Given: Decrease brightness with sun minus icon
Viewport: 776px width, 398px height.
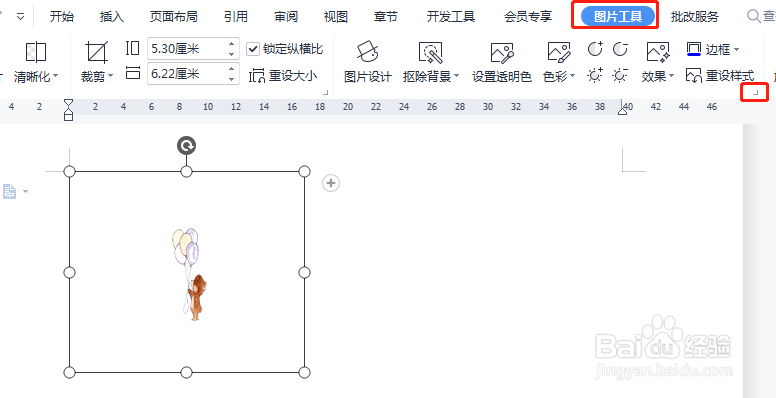Looking at the screenshot, I should [x=620, y=75].
